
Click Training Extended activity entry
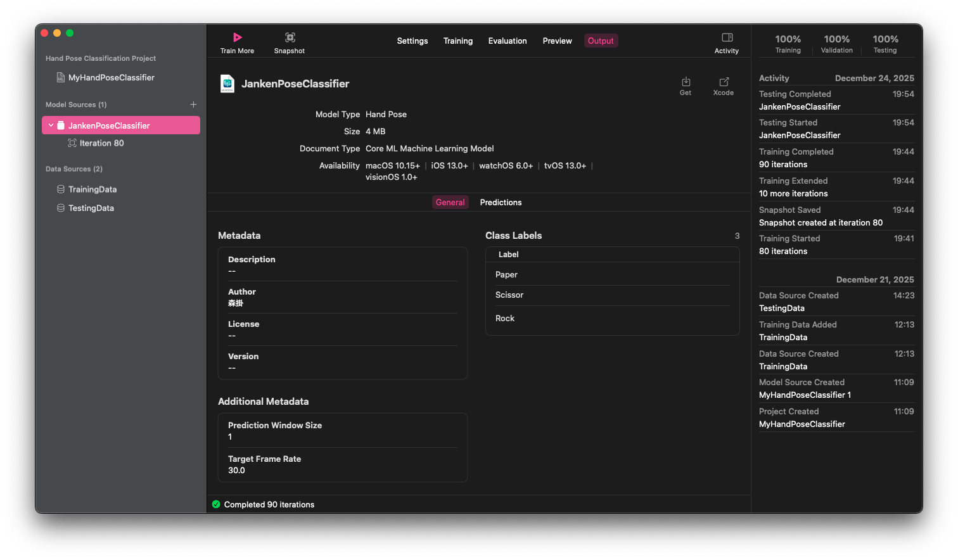pyautogui.click(x=836, y=187)
